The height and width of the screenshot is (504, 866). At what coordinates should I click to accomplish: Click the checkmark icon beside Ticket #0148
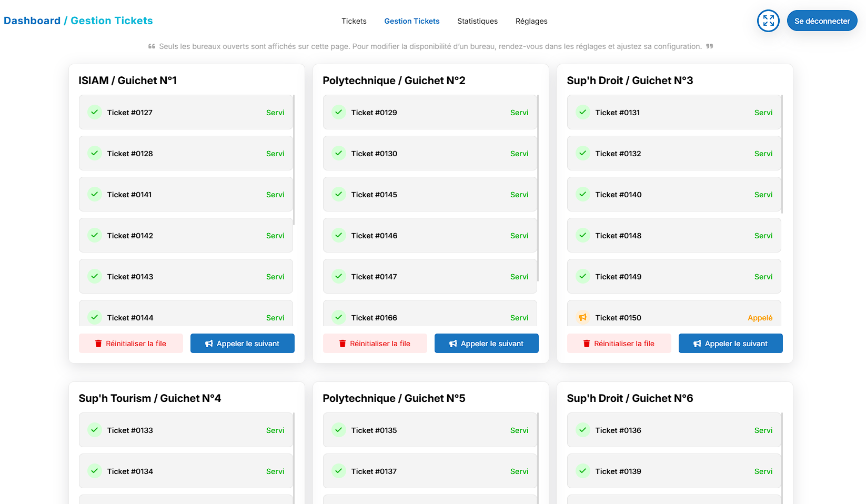click(x=582, y=235)
